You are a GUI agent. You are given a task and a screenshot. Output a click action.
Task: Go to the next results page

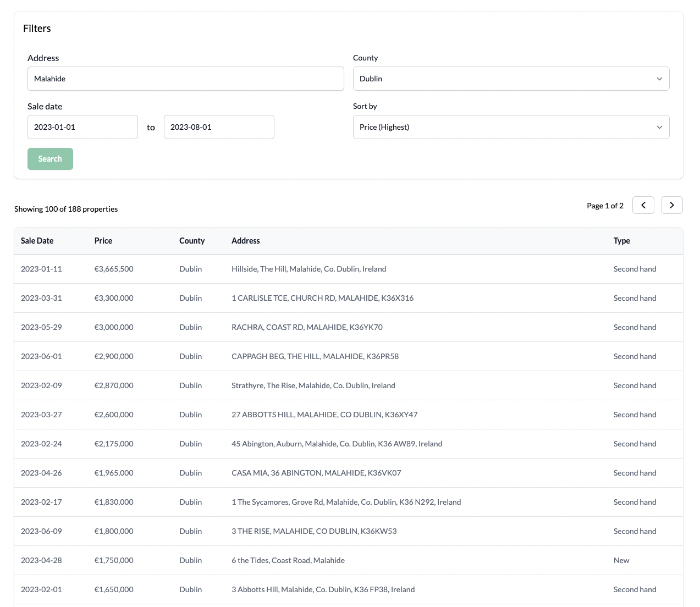tap(671, 205)
